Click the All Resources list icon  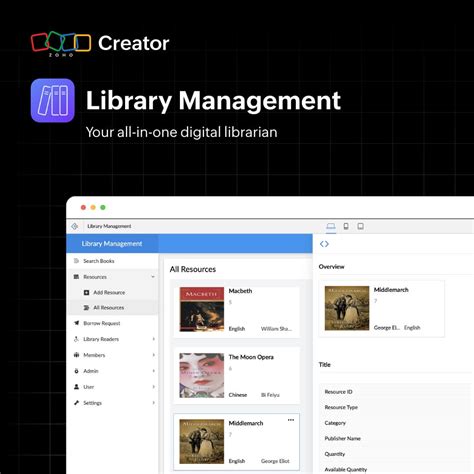[x=86, y=307]
